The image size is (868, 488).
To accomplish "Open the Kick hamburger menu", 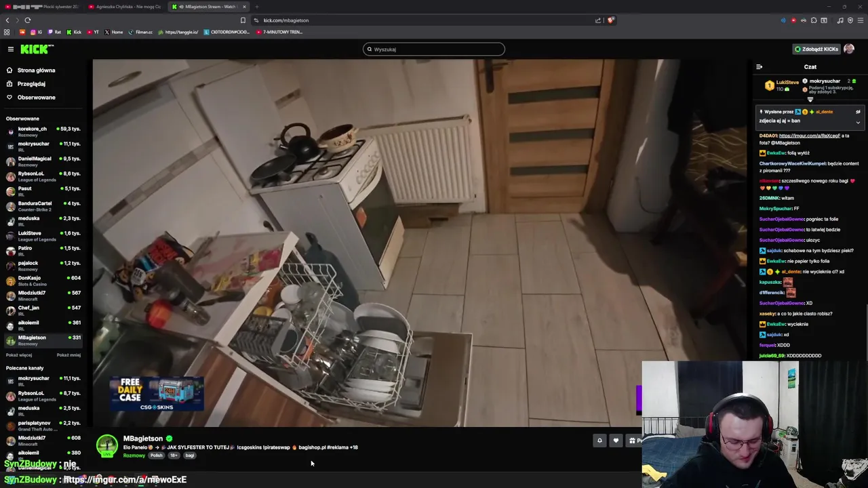I will pos(11,49).
